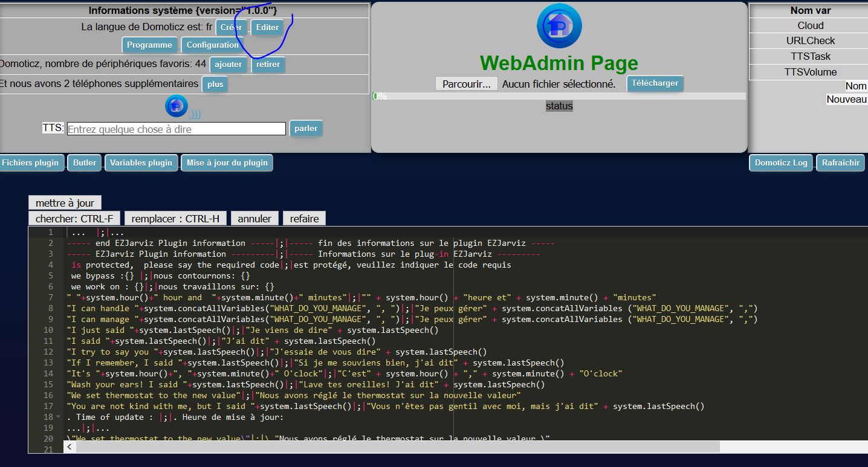Viewport: 868px width, 467px height.
Task: Click plus to add more phones
Action: (215, 85)
